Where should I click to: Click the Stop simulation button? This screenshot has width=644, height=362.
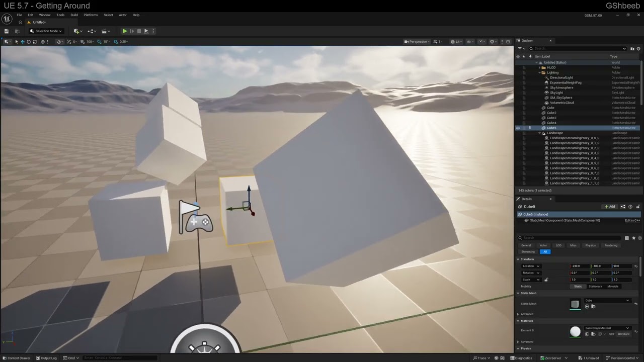(x=139, y=31)
